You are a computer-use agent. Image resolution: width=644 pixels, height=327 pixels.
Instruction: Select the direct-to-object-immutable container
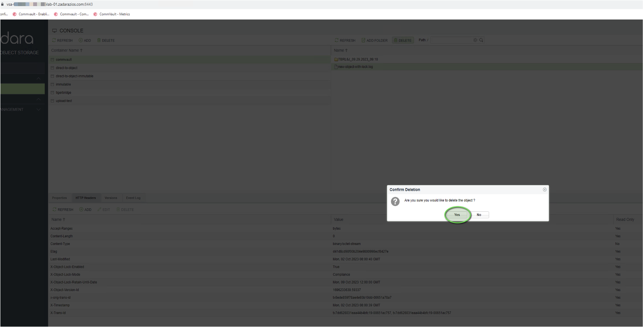(x=74, y=76)
